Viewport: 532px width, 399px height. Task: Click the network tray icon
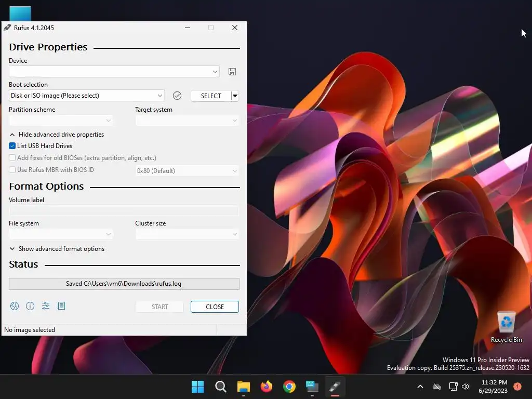pos(453,387)
